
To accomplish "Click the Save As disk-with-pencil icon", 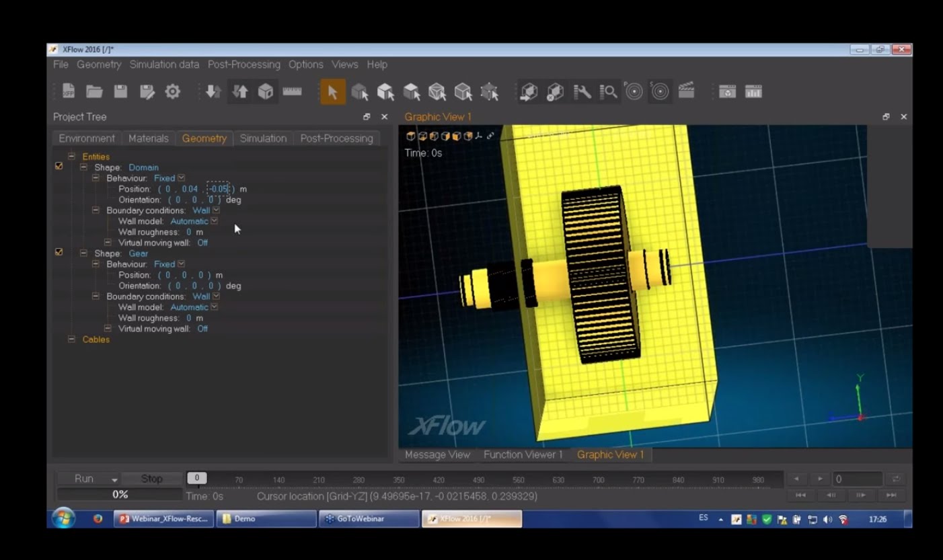I will [146, 92].
